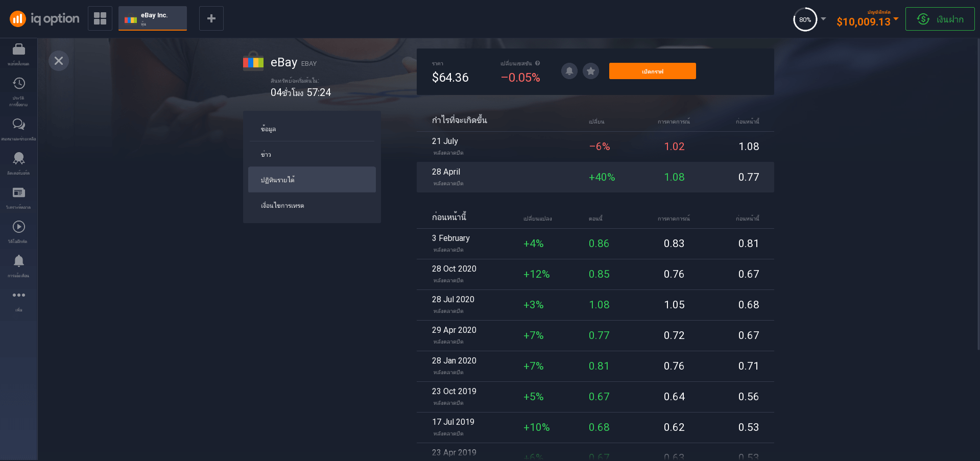Open the leaderboard ribbon icon
Screen dimensions: 980x461
[19, 159]
